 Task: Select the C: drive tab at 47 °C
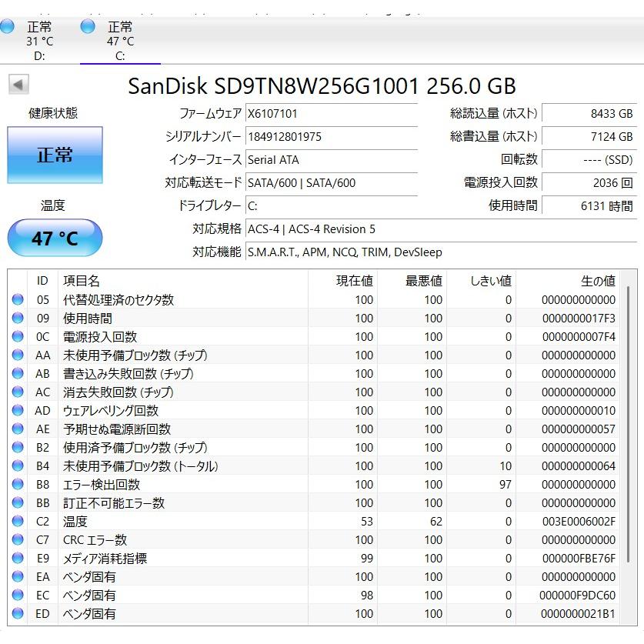tap(120, 41)
